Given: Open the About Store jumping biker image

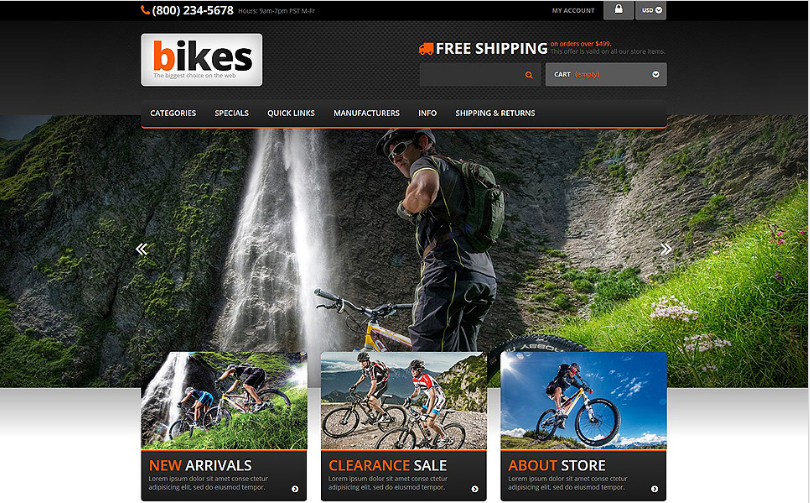Looking at the screenshot, I should click(583, 401).
